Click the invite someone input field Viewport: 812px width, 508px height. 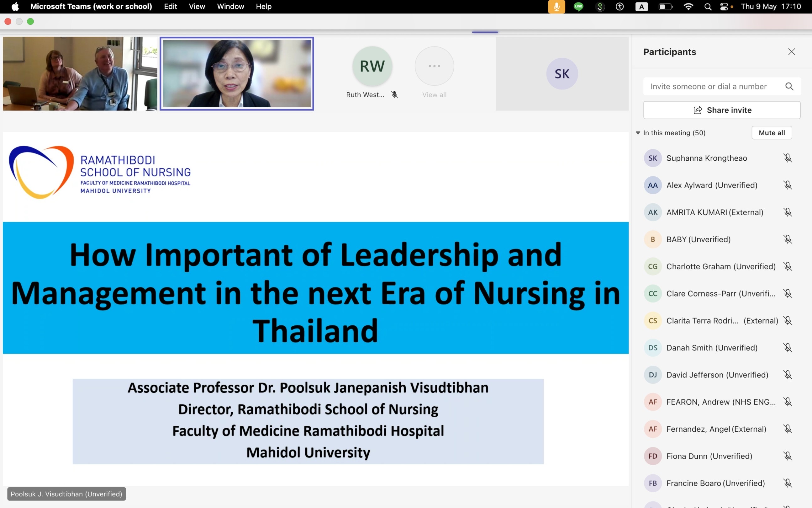tap(708, 86)
